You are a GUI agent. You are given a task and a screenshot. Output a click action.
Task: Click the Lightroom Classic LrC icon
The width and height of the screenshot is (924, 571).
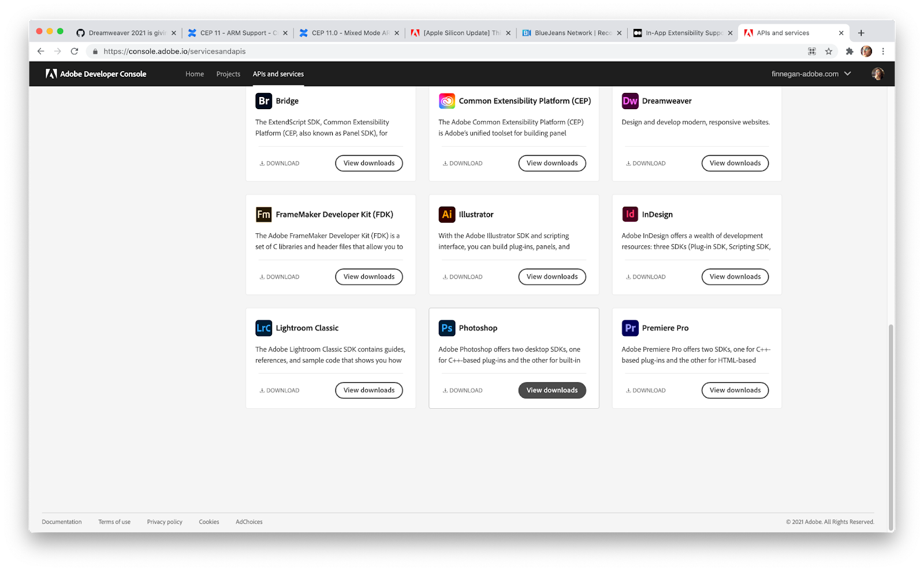pos(263,328)
